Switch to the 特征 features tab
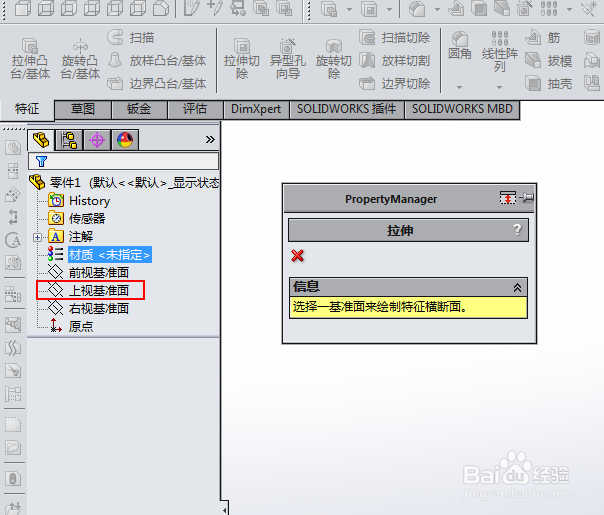This screenshot has height=515, width=604. coord(27,109)
